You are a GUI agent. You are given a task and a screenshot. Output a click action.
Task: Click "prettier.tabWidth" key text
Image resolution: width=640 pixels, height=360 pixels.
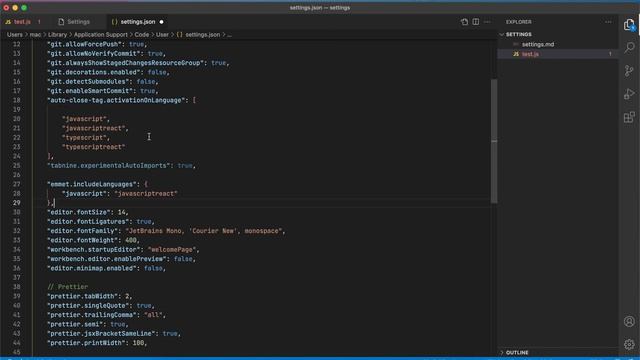pyautogui.click(x=83, y=296)
